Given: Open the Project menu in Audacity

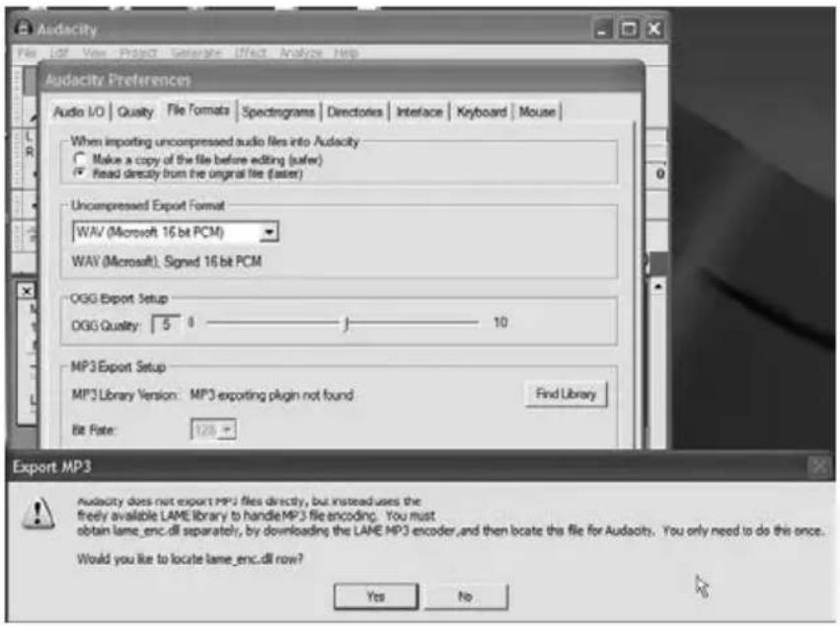Looking at the screenshot, I should pyautogui.click(x=138, y=52).
